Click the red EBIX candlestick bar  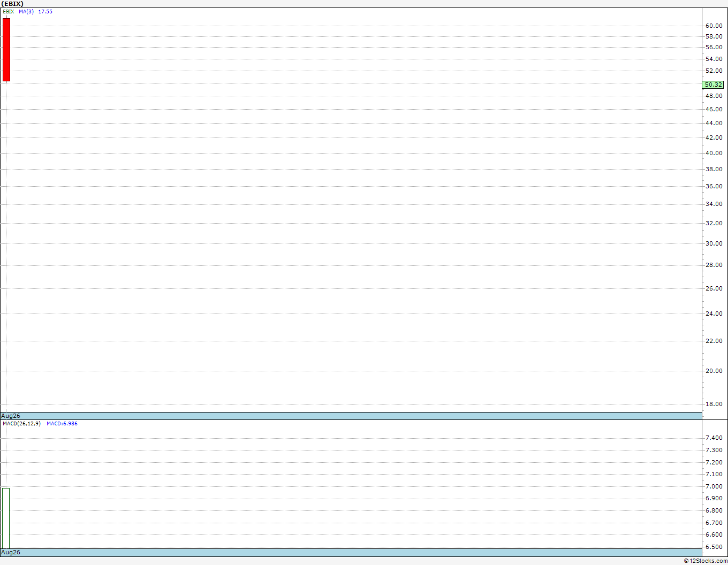[x=6, y=50]
